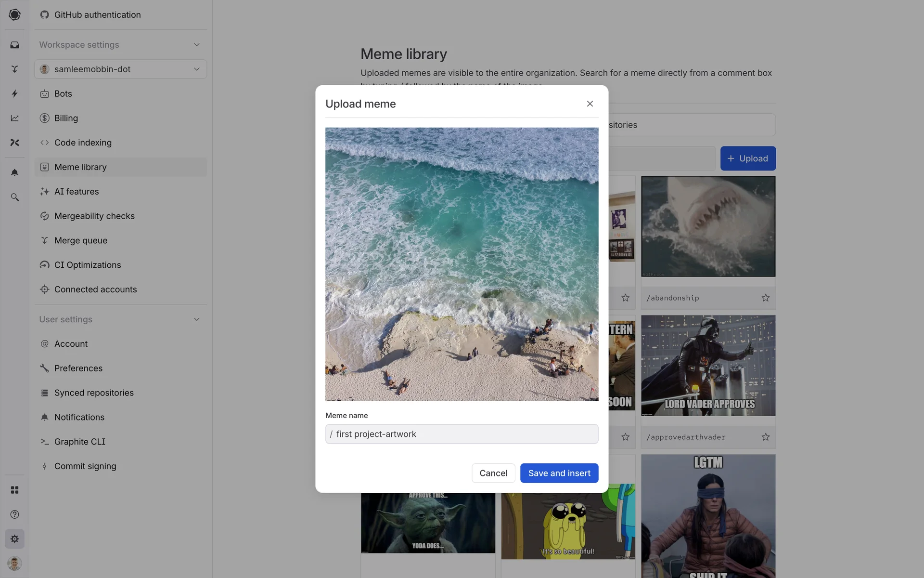Click the inbox icon in left rail
This screenshot has height=578, width=924.
click(14, 45)
